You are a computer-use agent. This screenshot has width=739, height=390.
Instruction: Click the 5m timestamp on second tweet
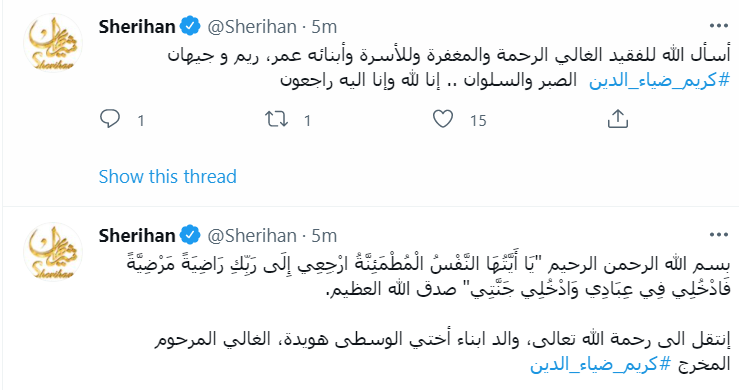coord(324,236)
